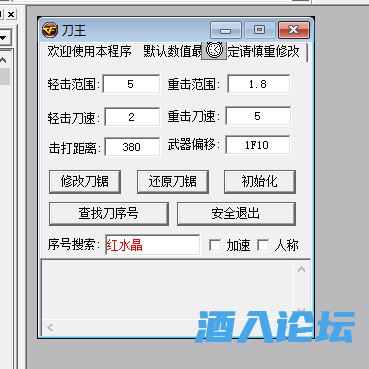Click the small X icon on left panel

coord(11,14)
